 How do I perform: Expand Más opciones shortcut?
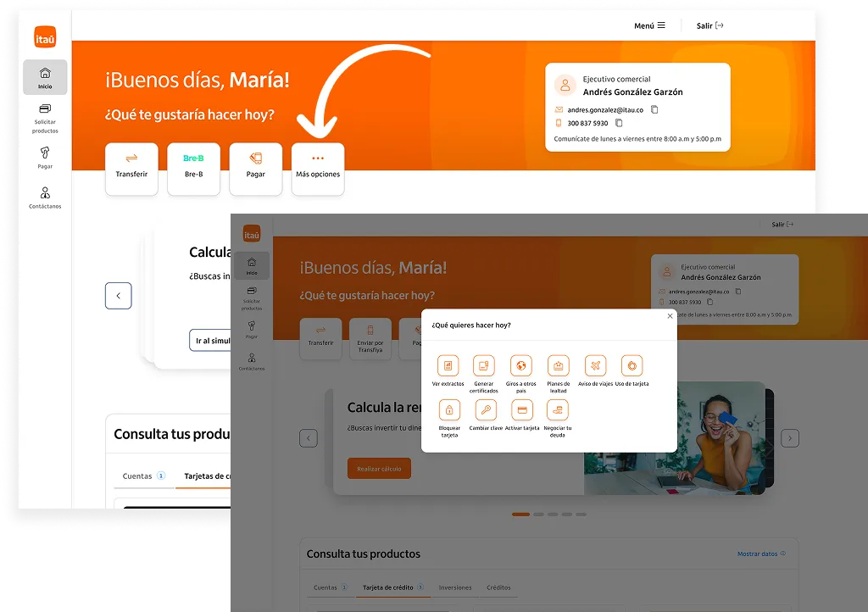point(318,169)
